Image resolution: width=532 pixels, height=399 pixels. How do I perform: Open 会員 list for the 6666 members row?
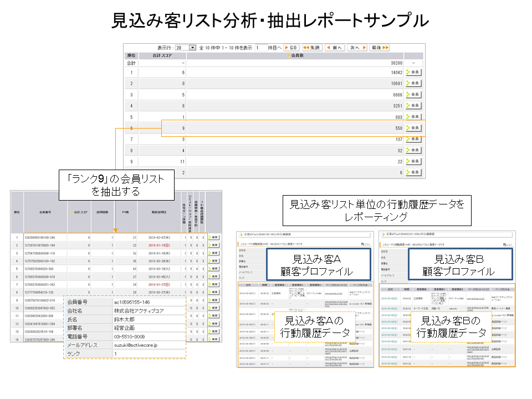pyautogui.click(x=413, y=95)
